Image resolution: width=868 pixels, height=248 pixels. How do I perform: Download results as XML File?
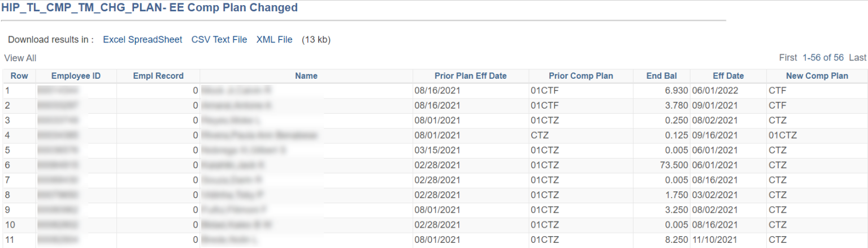point(274,40)
